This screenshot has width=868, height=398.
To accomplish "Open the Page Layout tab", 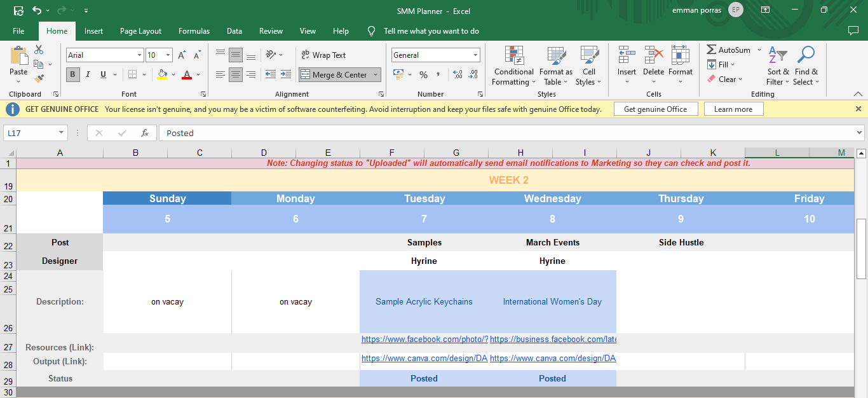I will pos(140,31).
